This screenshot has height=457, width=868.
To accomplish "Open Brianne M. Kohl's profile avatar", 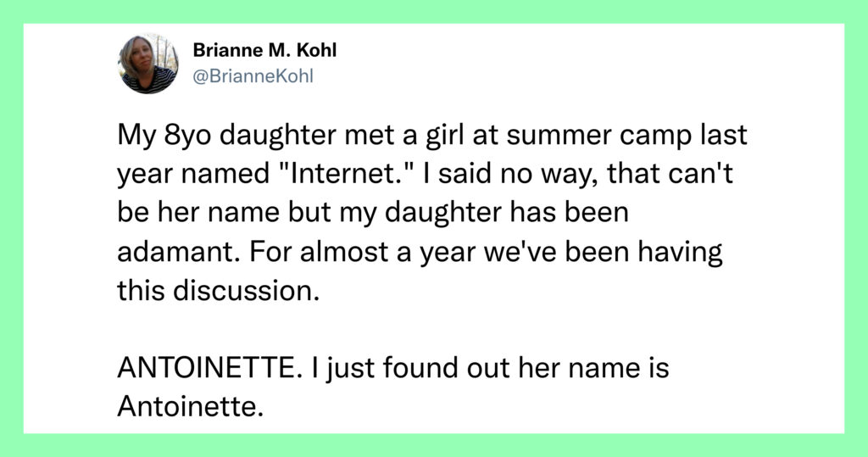I will point(148,64).
